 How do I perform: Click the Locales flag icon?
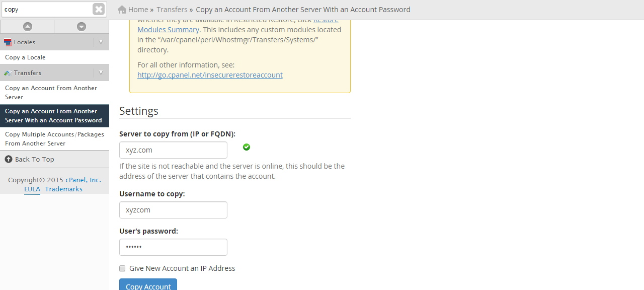point(8,42)
